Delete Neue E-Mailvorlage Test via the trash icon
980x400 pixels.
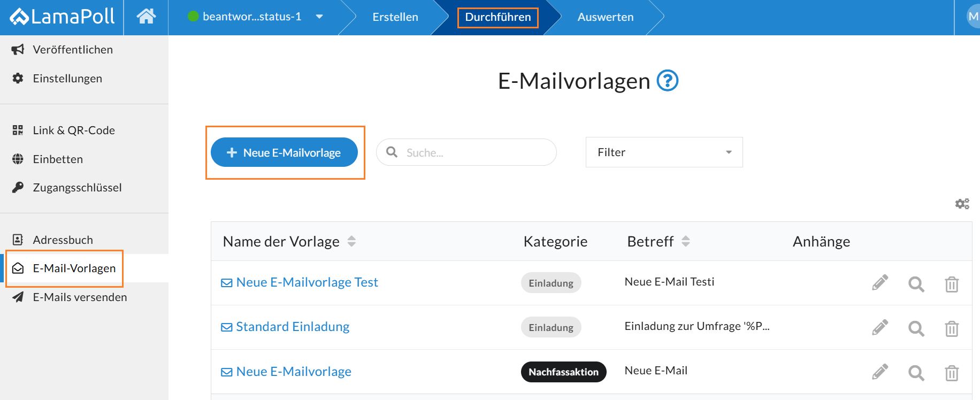point(952,284)
